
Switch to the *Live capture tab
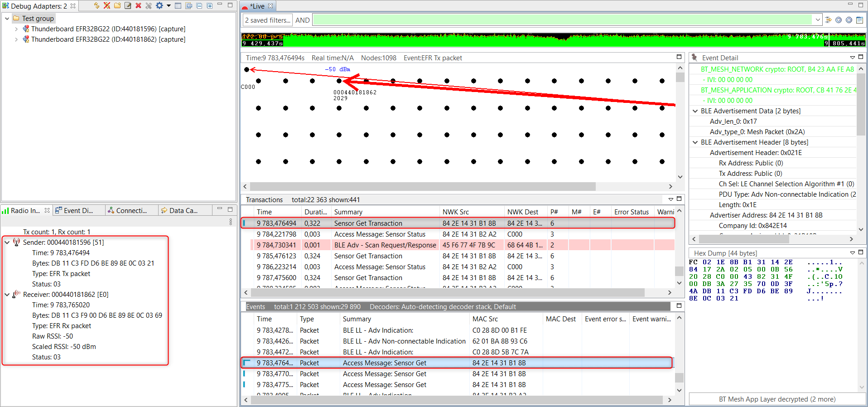pyautogui.click(x=258, y=6)
